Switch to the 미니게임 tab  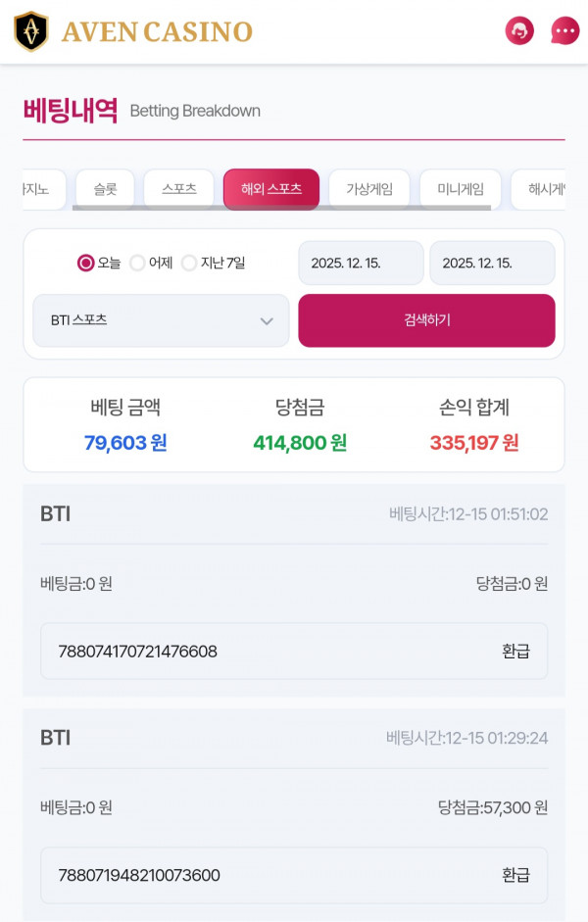click(461, 190)
